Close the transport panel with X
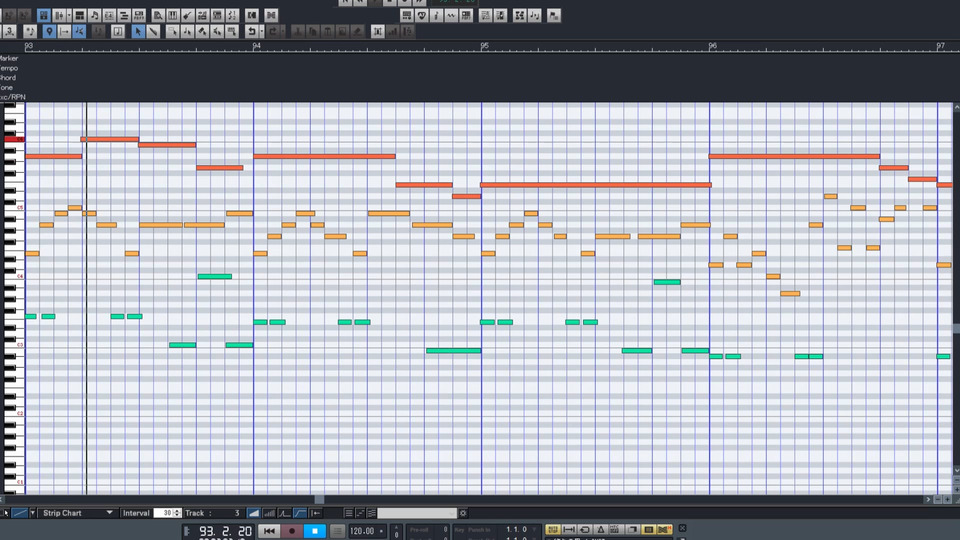 (682, 528)
